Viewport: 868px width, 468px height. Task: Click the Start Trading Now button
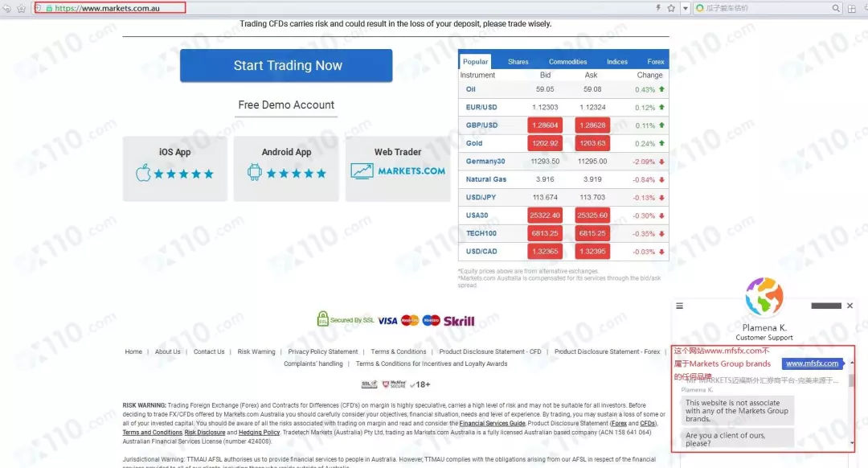tap(286, 65)
